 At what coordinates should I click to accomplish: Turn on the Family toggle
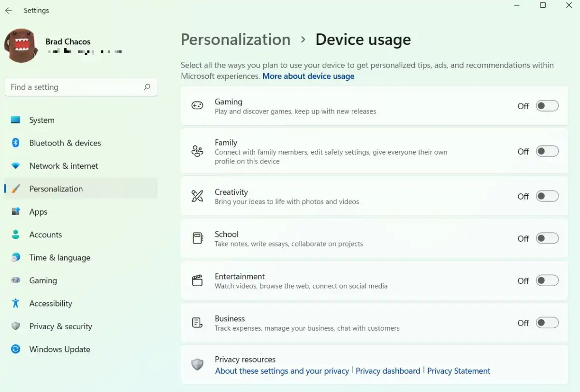[x=547, y=151]
